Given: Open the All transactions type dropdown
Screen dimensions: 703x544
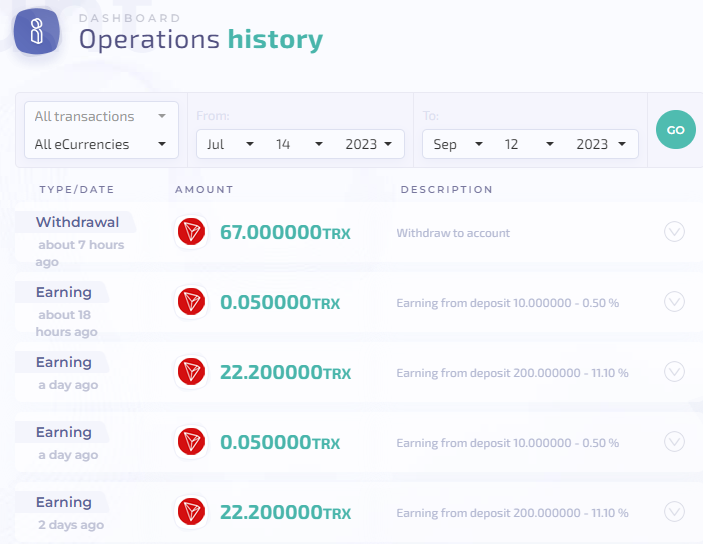Looking at the screenshot, I should pyautogui.click(x=100, y=116).
